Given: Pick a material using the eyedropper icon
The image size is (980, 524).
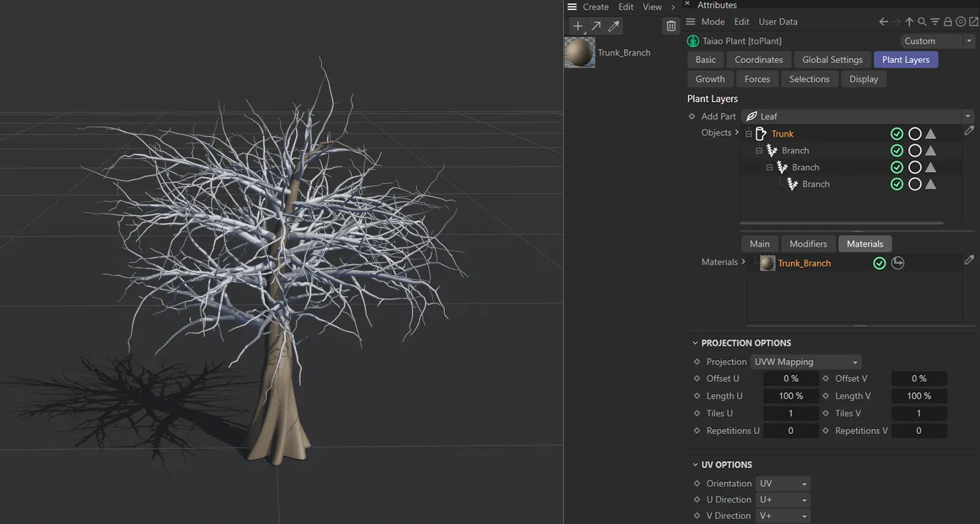Looking at the screenshot, I should pos(613,26).
